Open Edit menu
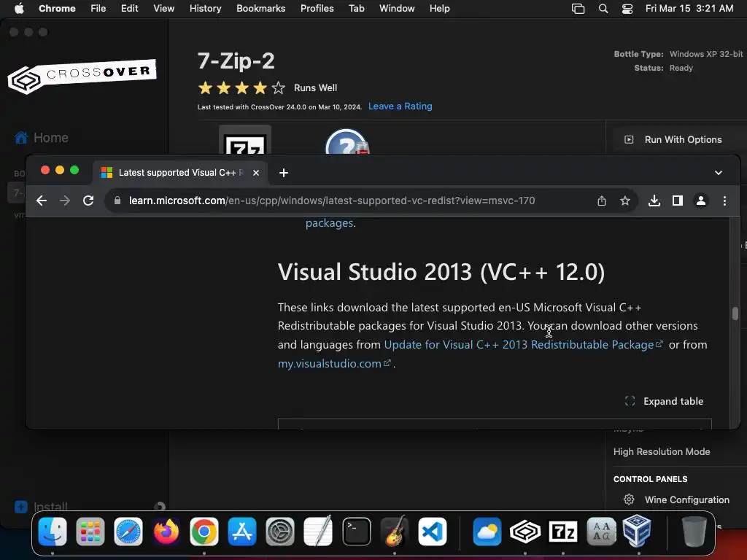This screenshot has width=747, height=560. (129, 8)
